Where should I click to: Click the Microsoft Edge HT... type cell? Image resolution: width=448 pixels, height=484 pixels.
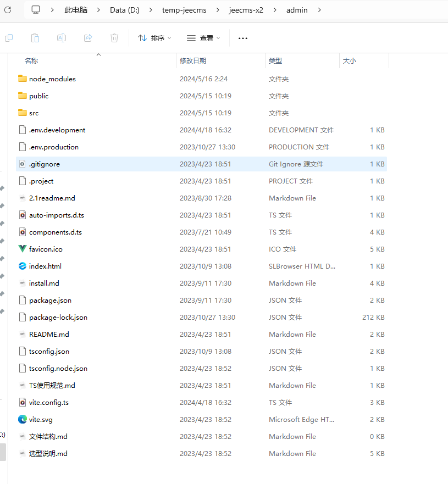coord(301,420)
